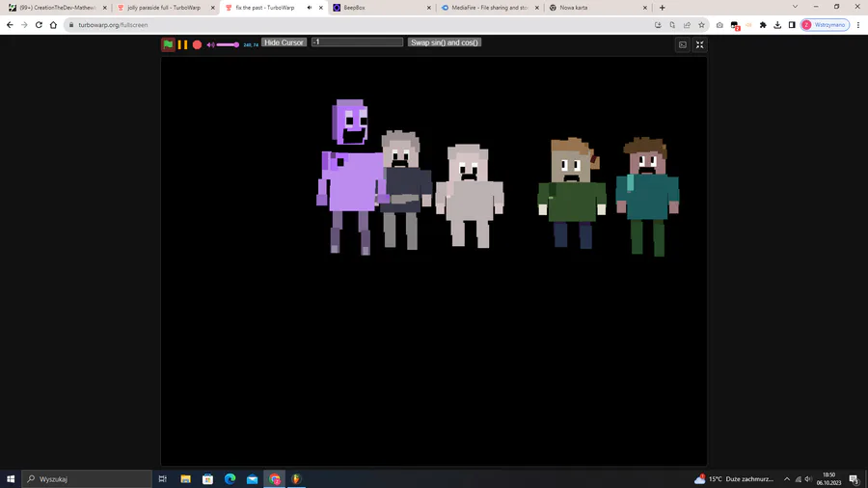This screenshot has height=488, width=868.
Task: Open browser downloads icon
Action: pos(777,25)
